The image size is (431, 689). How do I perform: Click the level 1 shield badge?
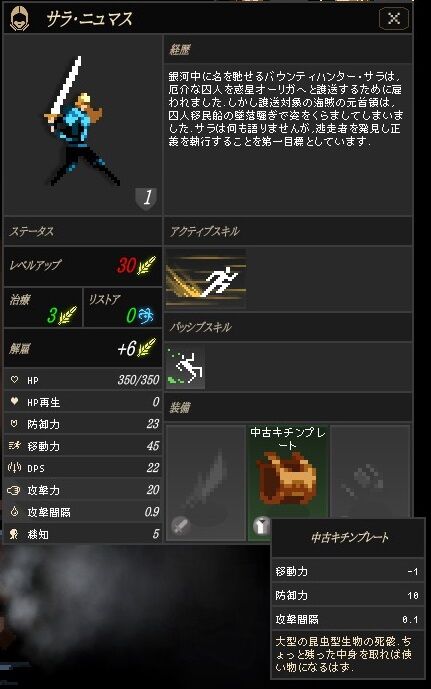click(146, 199)
